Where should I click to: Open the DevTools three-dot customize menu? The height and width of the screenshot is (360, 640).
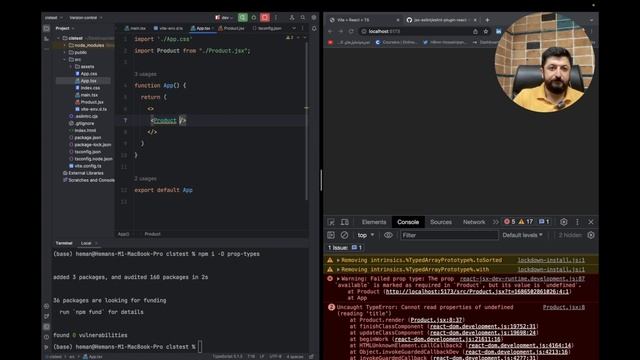point(577,222)
